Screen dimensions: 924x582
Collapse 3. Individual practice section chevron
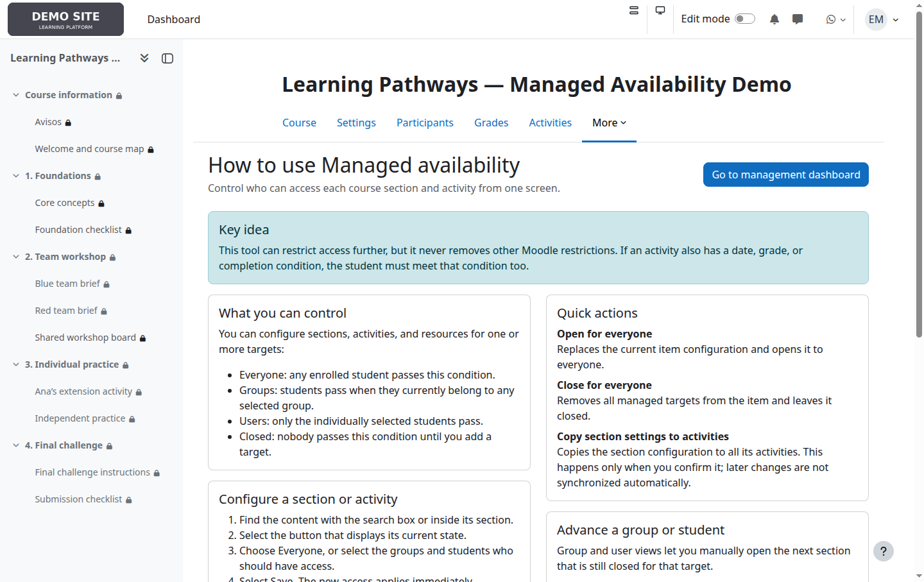[x=16, y=364]
